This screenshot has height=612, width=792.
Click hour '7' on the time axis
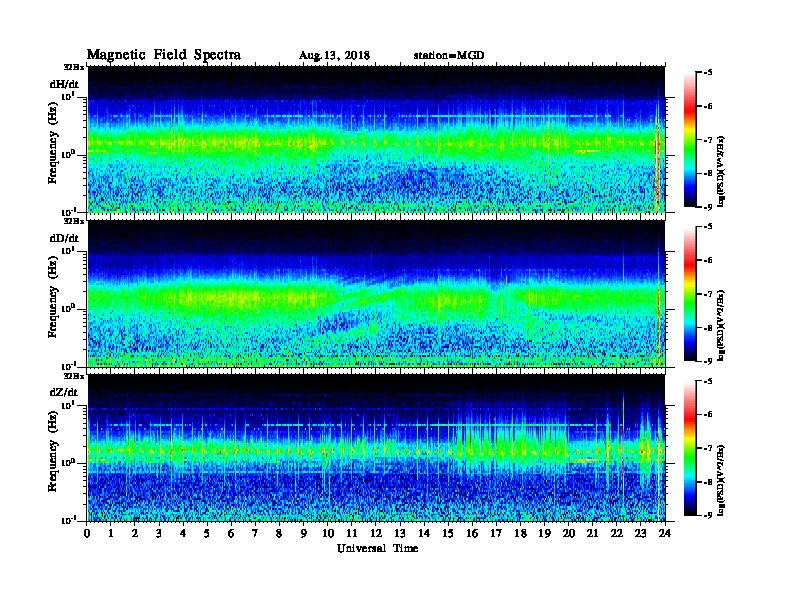pyautogui.click(x=255, y=533)
